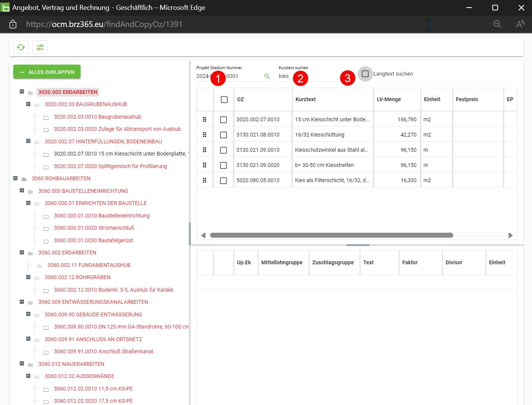Screen dimensions: 532x405
Task: Collapse the 3020.002.03 BAUGRUBENAUSHUB node
Action: click(28, 104)
